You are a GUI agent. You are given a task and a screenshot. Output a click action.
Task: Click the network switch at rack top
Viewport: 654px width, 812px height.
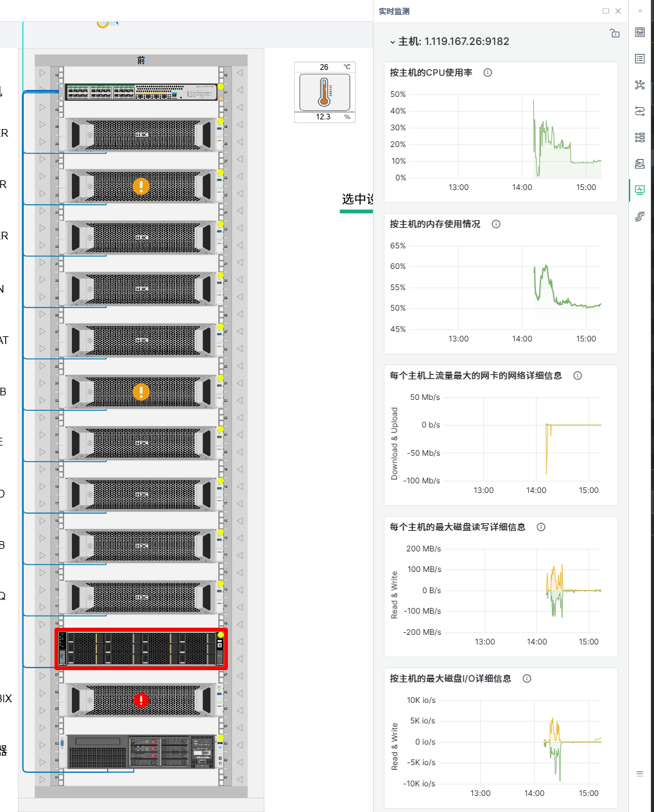click(x=141, y=92)
